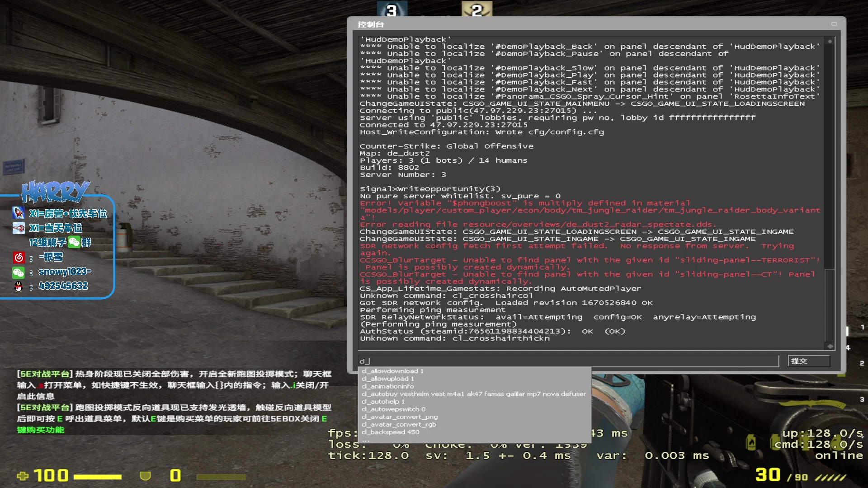
Task: Click the WeChat icon next to 12级牌子
Action: click(x=74, y=242)
